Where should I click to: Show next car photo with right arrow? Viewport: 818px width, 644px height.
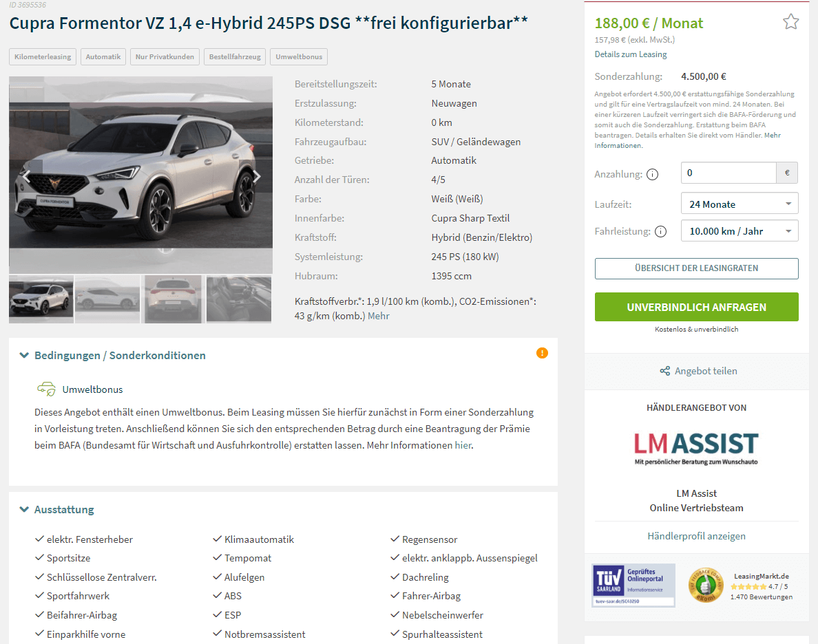[x=257, y=176]
